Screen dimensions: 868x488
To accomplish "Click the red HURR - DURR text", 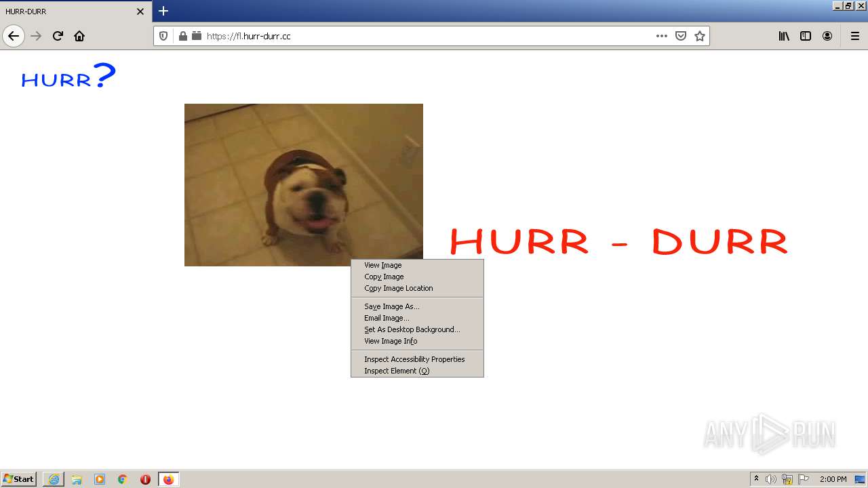I will pyautogui.click(x=618, y=242).
